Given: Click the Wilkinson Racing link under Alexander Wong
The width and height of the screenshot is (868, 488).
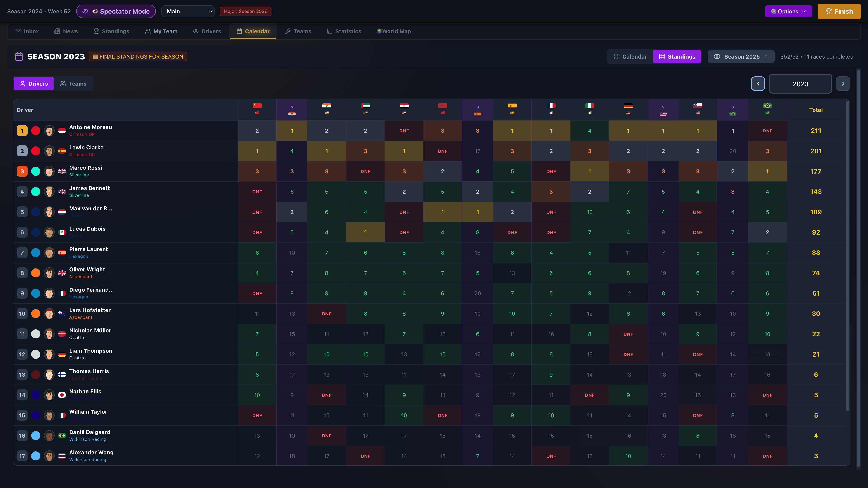Looking at the screenshot, I should click(88, 459).
